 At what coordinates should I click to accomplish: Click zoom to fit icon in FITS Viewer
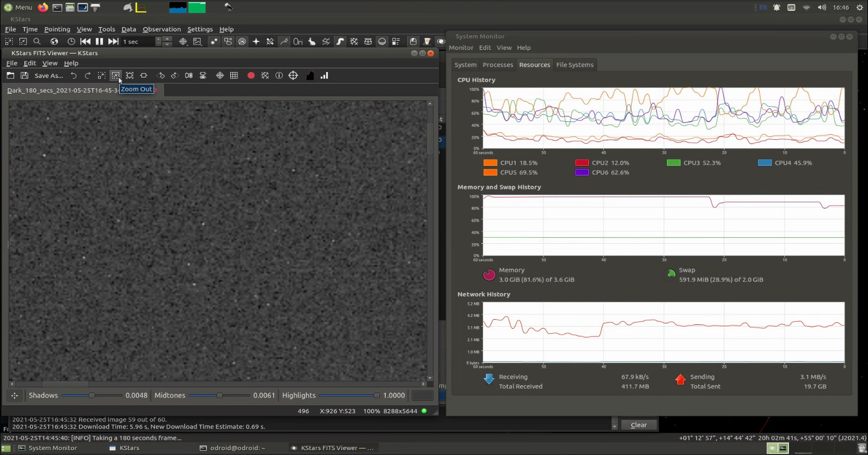click(x=129, y=76)
